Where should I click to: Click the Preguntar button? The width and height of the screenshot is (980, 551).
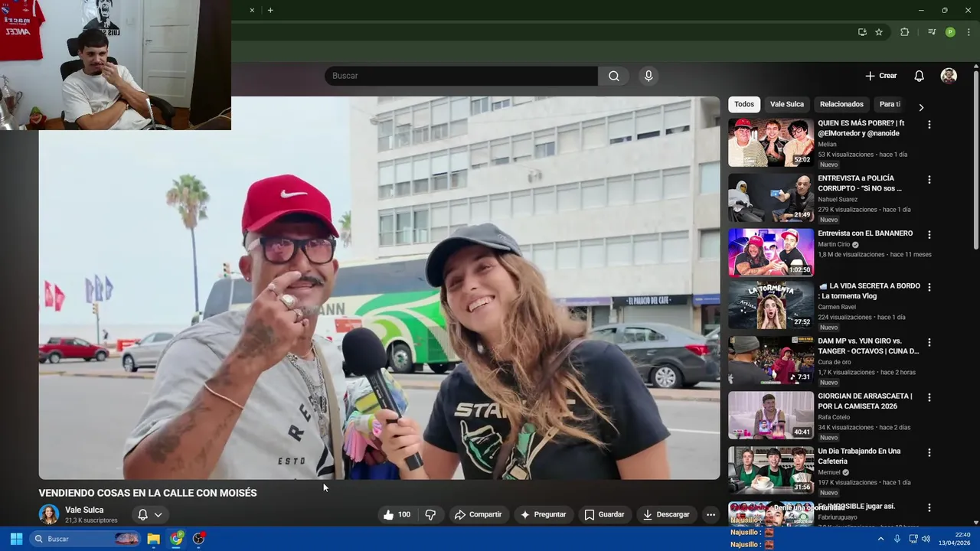click(543, 514)
